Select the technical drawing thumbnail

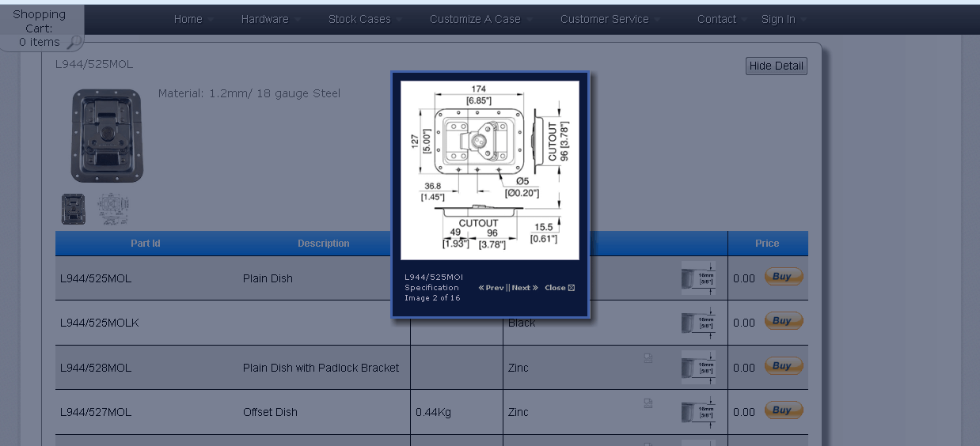112,210
